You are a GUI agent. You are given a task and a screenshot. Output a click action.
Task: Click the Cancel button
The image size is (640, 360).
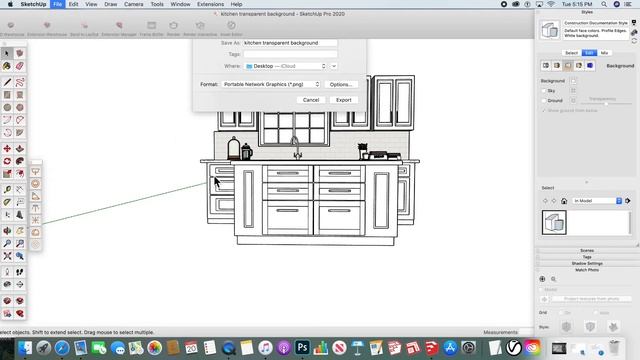point(311,100)
